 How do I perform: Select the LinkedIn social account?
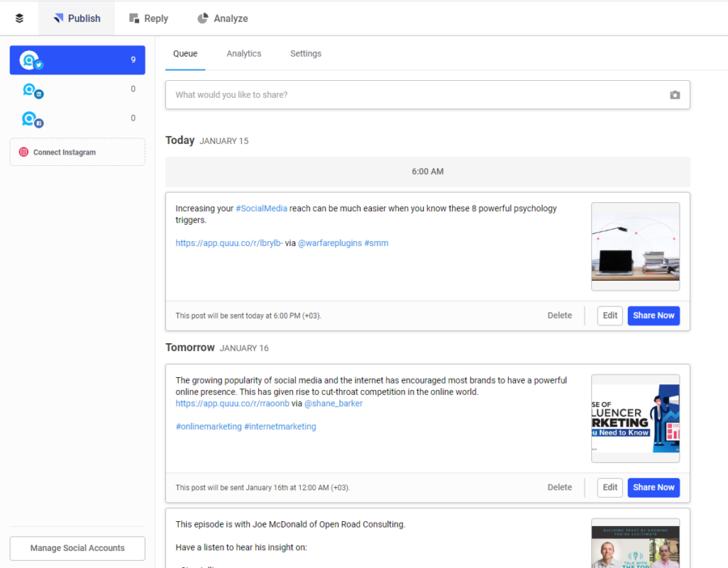click(78, 89)
